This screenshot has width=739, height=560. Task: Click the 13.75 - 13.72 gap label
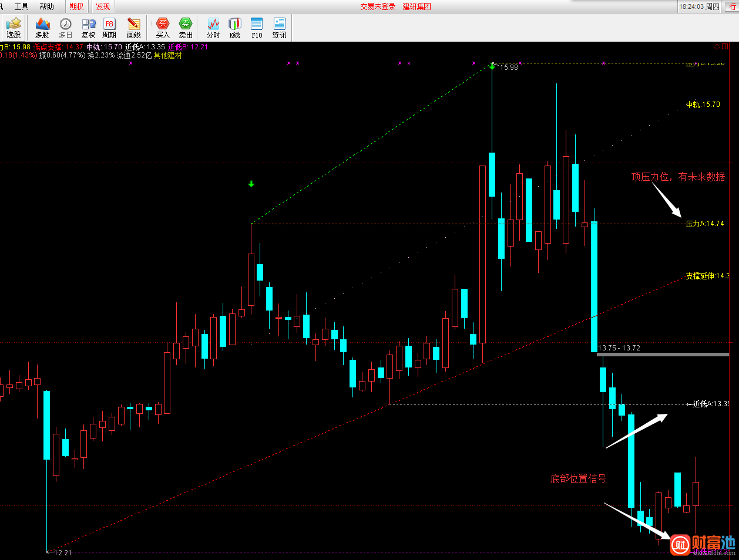(619, 348)
